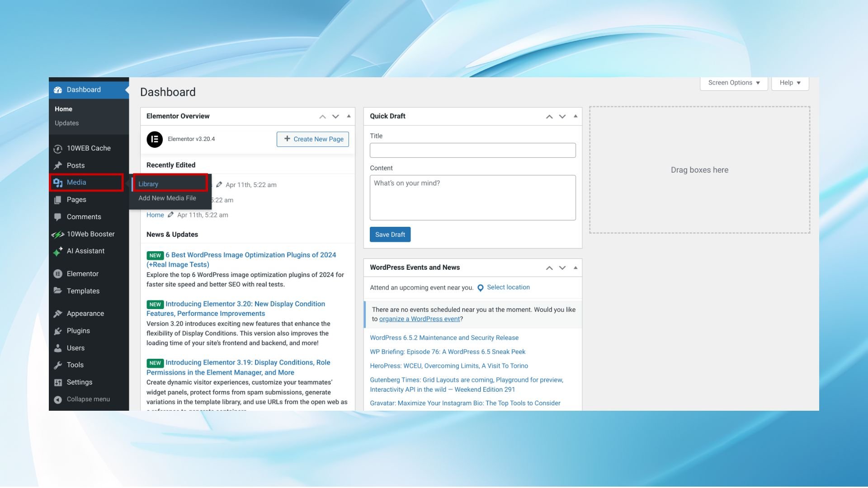This screenshot has height=488, width=868.
Task: Open the Media library icon in sidebar
Action: tap(58, 183)
